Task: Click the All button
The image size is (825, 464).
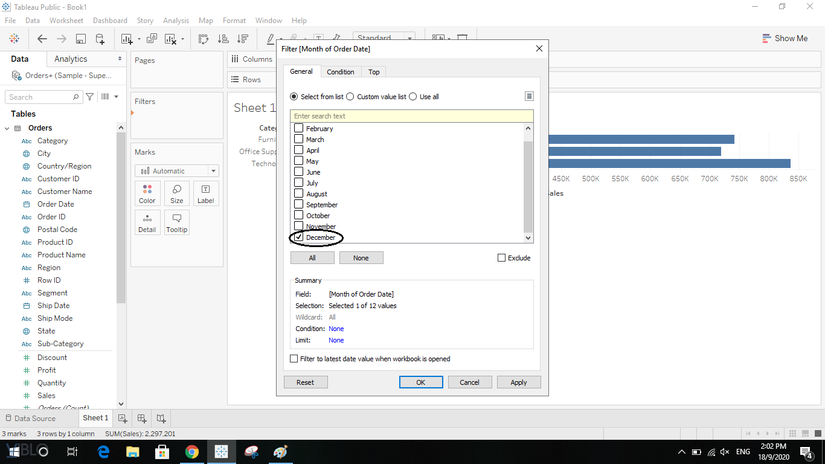Action: coord(312,258)
